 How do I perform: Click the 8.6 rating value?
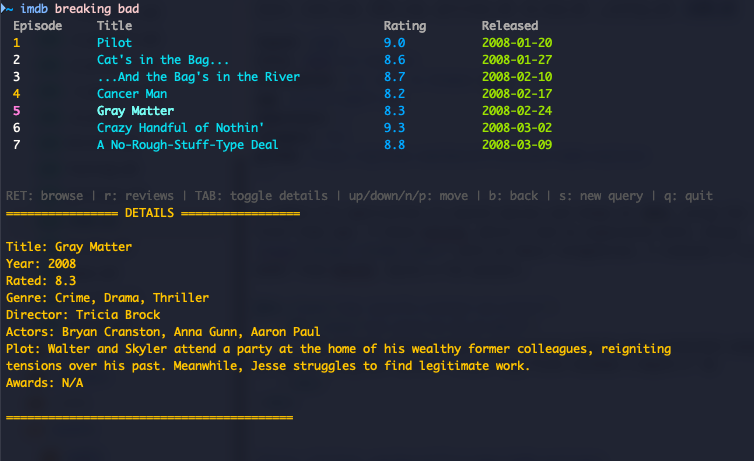(394, 60)
